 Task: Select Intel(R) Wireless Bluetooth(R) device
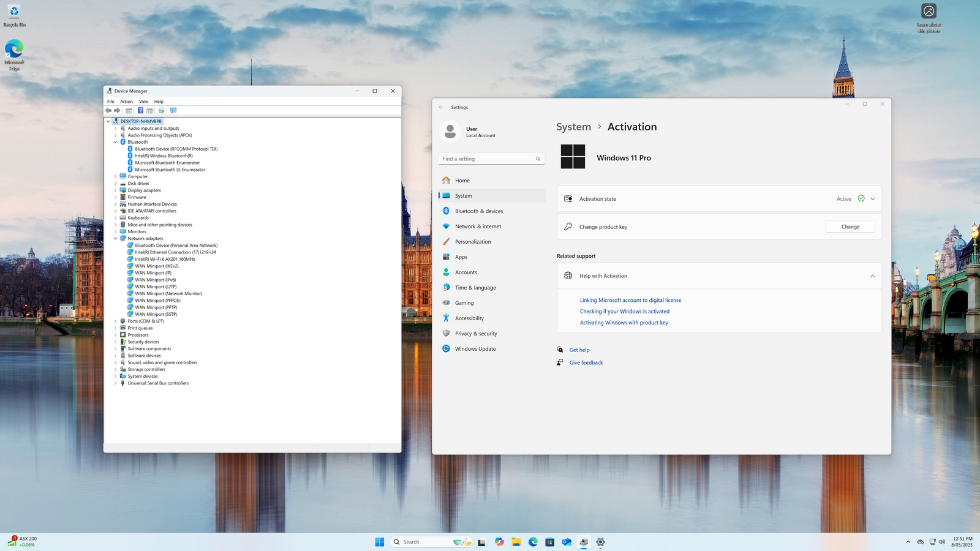pos(164,156)
